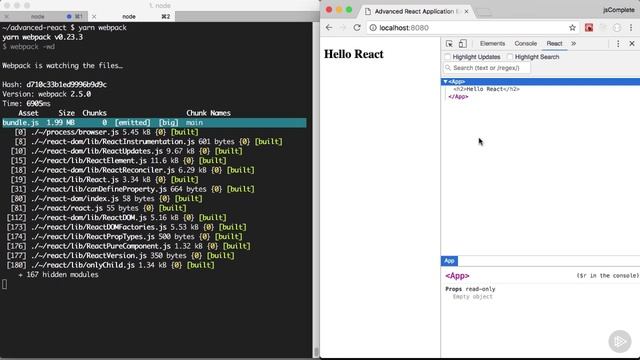Screen dimensions: 640x360
Task: Switch to the Elements tab in DevTools
Action: click(492, 43)
